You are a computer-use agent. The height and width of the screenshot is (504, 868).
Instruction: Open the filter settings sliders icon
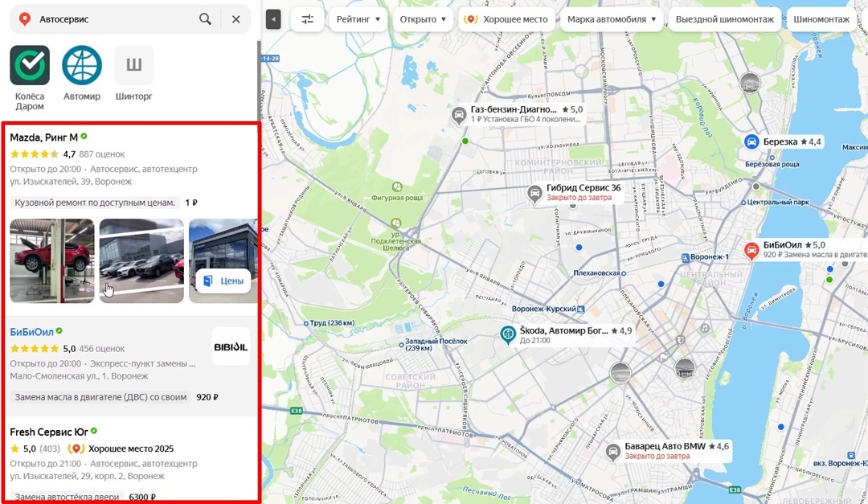point(307,19)
